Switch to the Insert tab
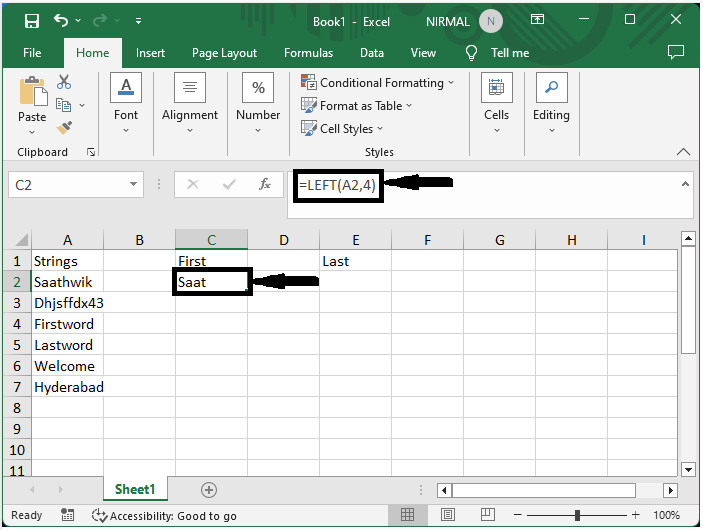 point(150,53)
